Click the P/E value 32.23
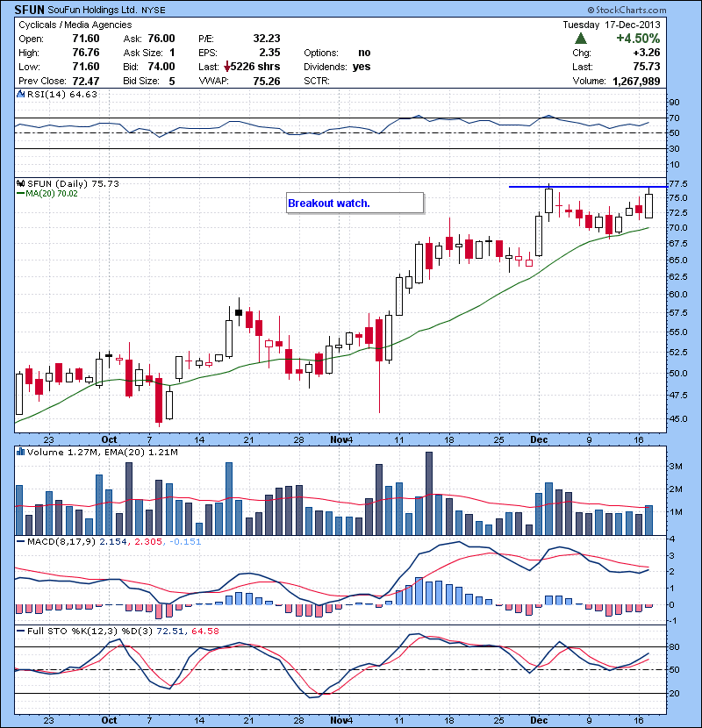The height and width of the screenshot is (728, 702). coord(267,39)
